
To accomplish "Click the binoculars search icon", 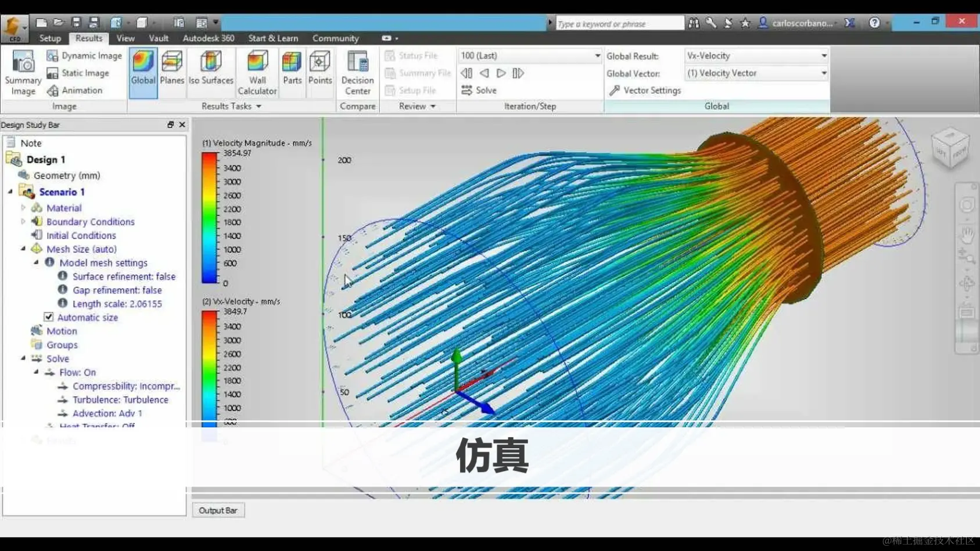I will (x=694, y=23).
